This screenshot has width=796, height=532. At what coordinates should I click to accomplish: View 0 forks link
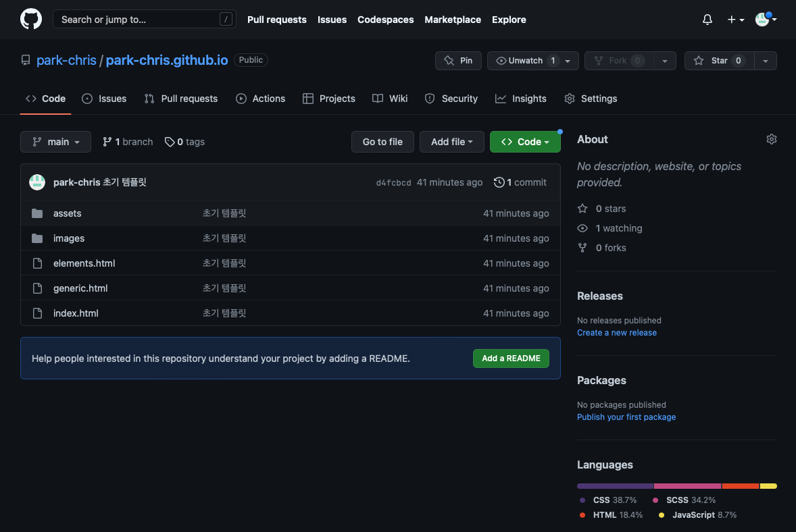pyautogui.click(x=601, y=248)
